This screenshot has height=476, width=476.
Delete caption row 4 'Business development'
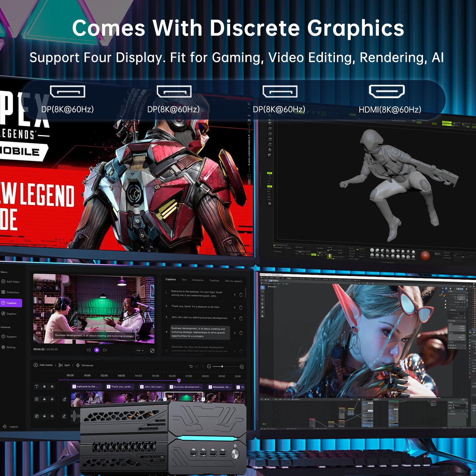coord(241,333)
